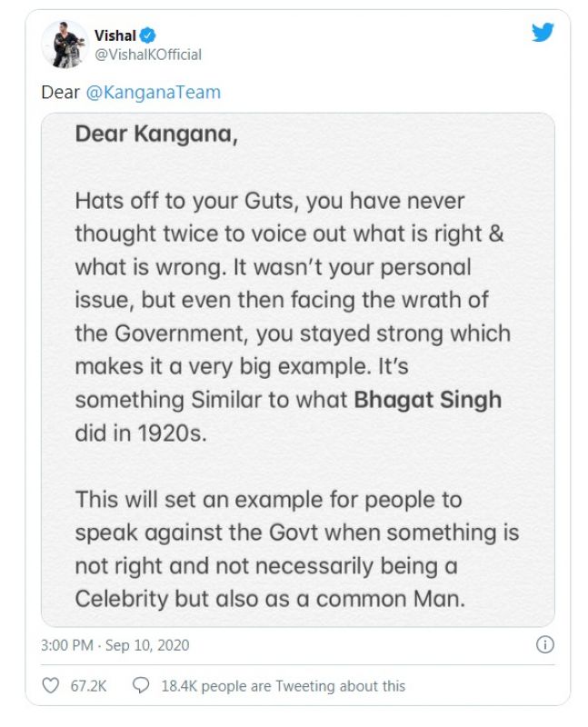
Task: Click the word "Dear" in the tweet text
Action: tap(61, 93)
